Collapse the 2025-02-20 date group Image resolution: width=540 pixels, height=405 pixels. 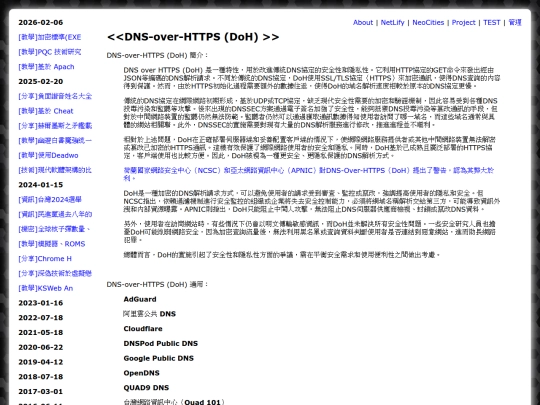pyautogui.click(x=41, y=82)
